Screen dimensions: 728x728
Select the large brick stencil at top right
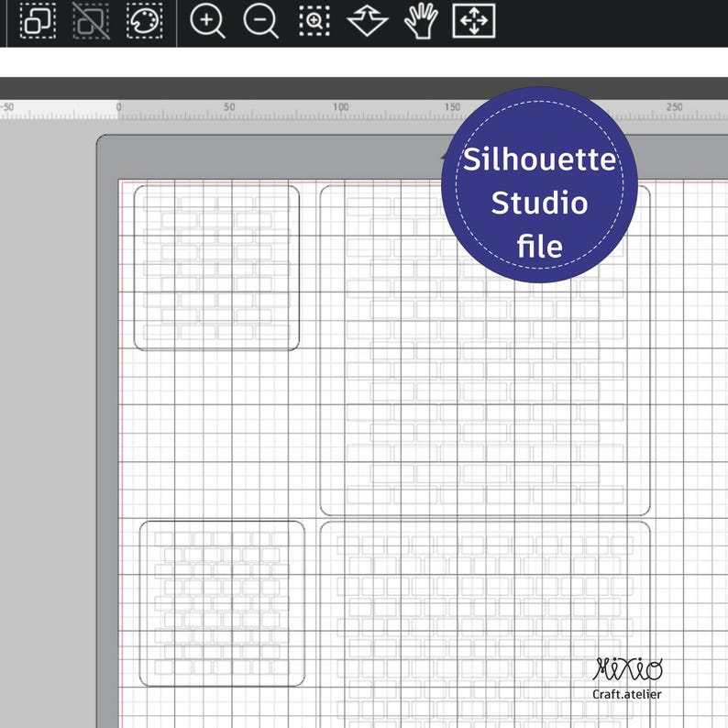pyautogui.click(x=485, y=350)
